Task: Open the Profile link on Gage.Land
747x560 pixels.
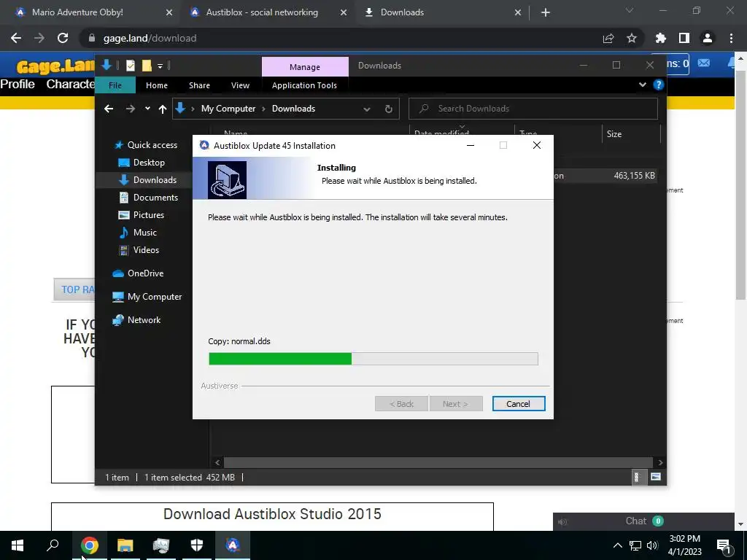Action: coord(18,84)
